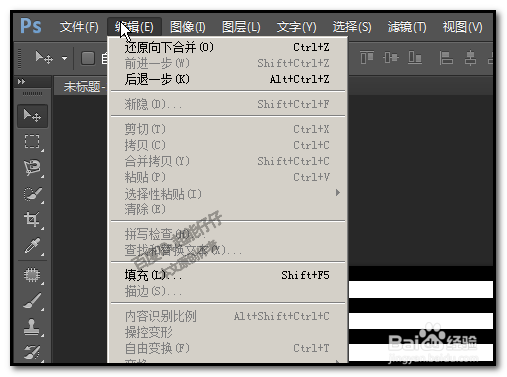507x377 pixels.
Task: Select the Clone Stamp tool
Action: click(32, 327)
